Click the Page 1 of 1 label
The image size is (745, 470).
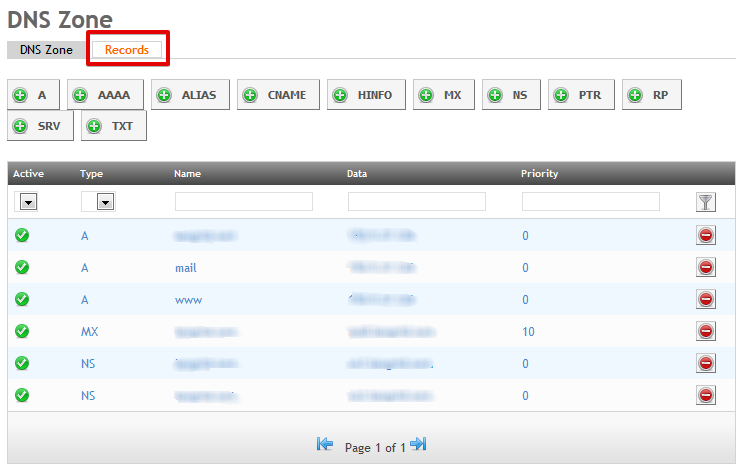(x=375, y=448)
